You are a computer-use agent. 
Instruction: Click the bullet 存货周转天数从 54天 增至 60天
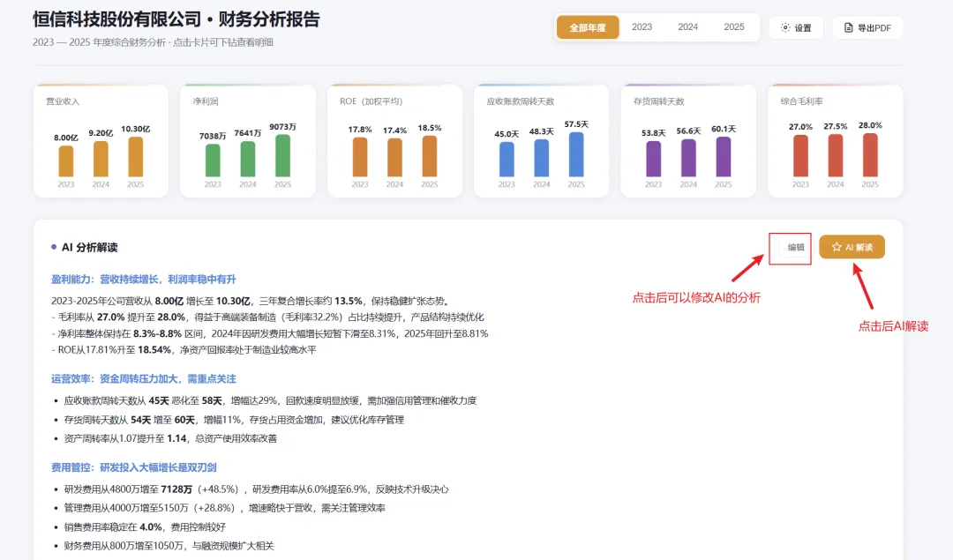234,420
